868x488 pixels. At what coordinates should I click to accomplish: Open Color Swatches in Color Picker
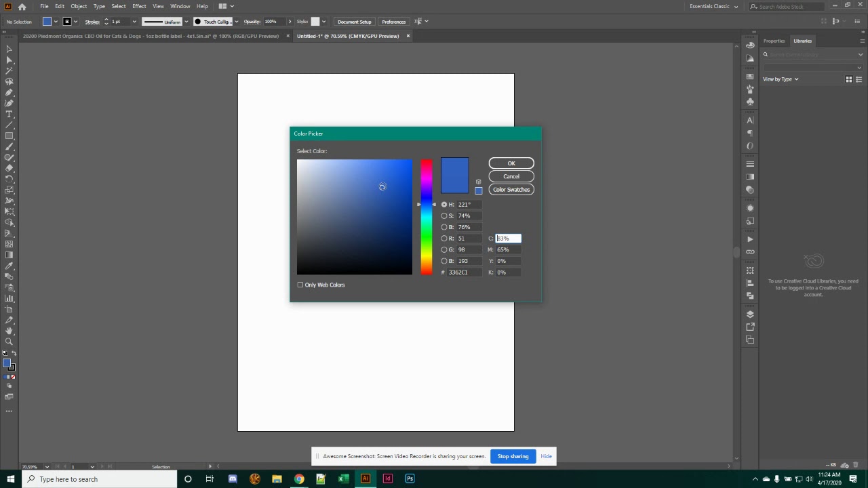[x=511, y=190]
